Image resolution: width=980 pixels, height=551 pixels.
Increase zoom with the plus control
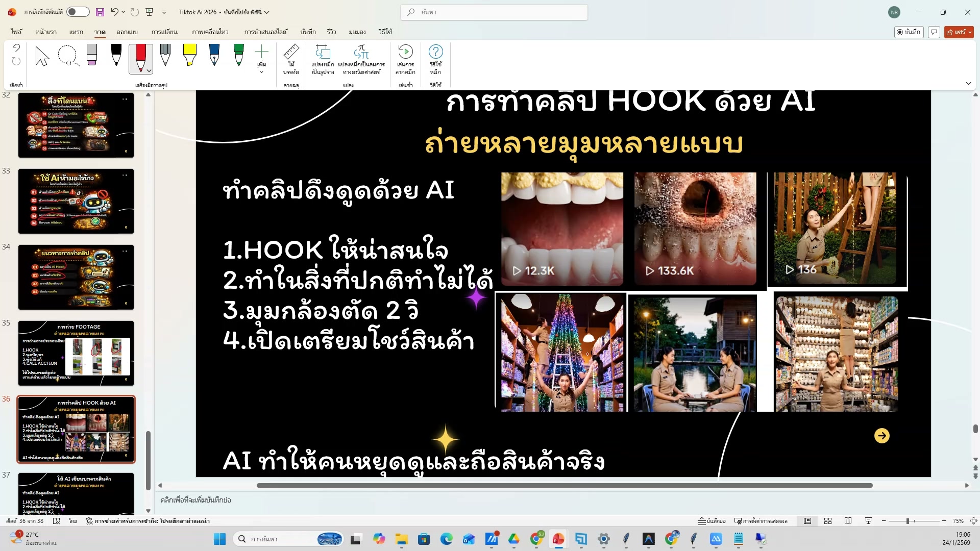943,521
